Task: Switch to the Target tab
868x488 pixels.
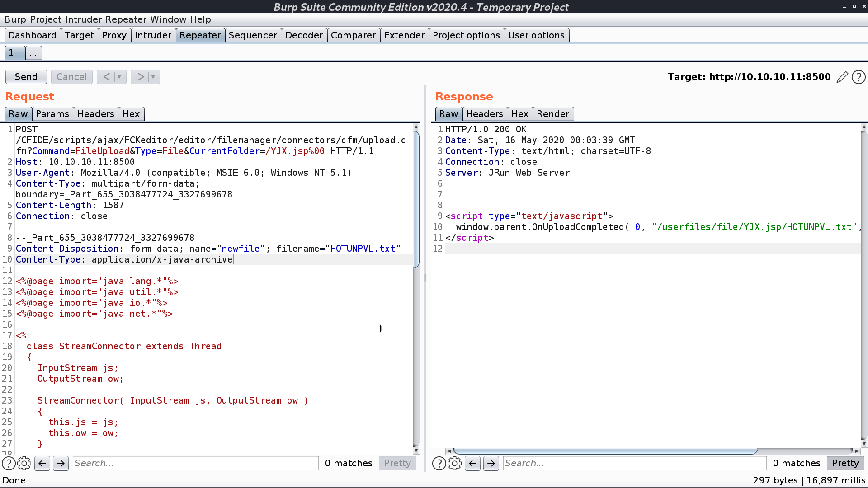Action: tap(80, 35)
